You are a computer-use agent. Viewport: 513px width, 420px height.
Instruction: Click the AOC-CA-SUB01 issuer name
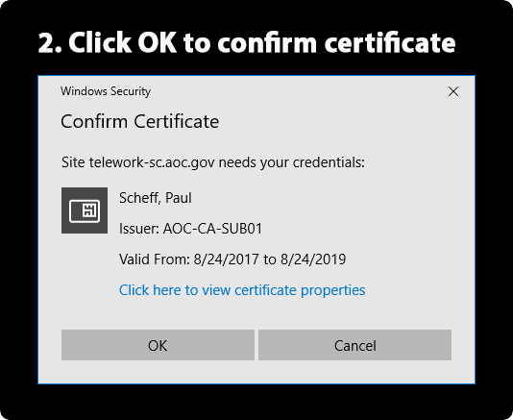coord(212,229)
